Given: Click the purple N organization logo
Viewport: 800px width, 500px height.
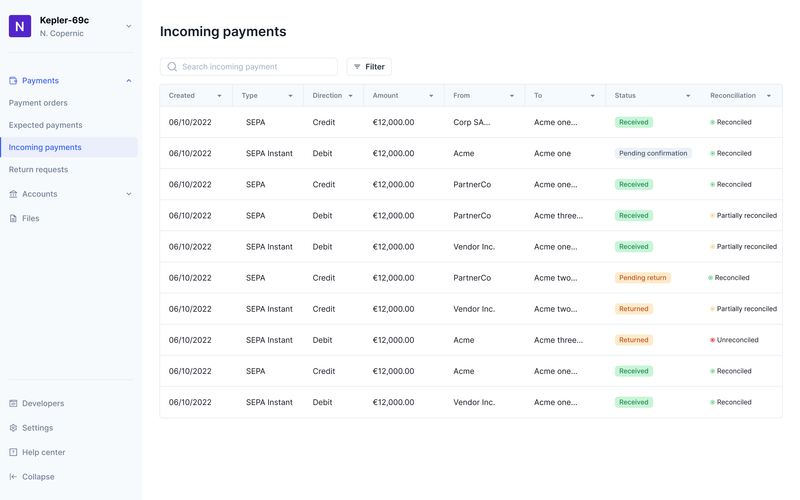Looking at the screenshot, I should 20,26.
